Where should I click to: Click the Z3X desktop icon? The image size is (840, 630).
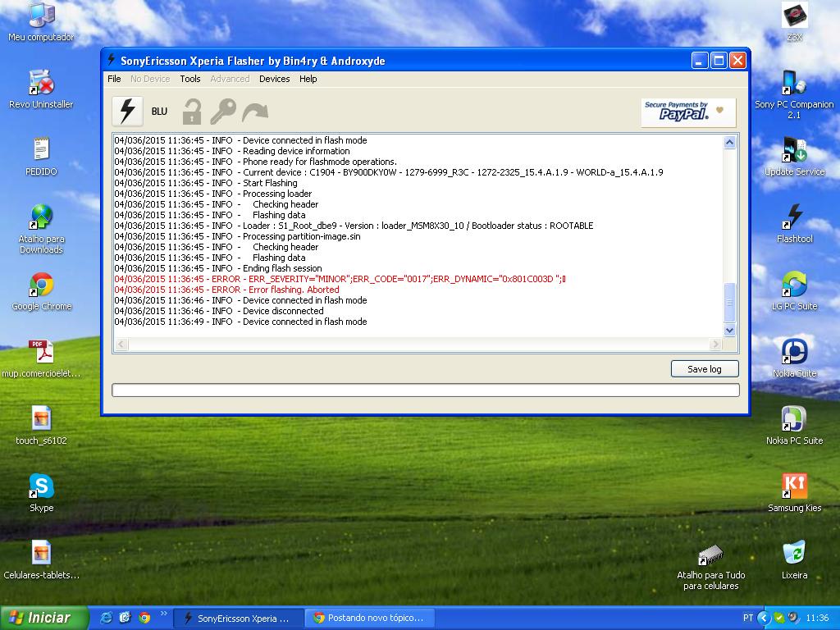(x=794, y=22)
